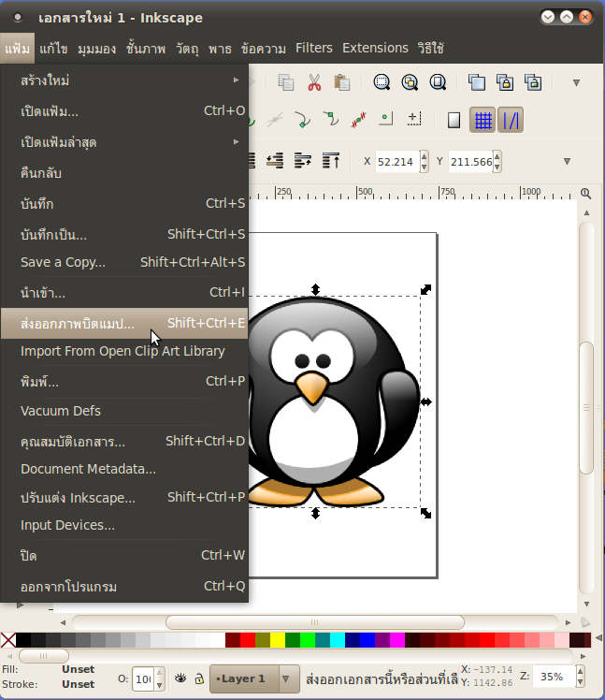Select ปรับแต่ง Inkscape... preferences entry
This screenshot has width=605, height=700.
click(124, 497)
